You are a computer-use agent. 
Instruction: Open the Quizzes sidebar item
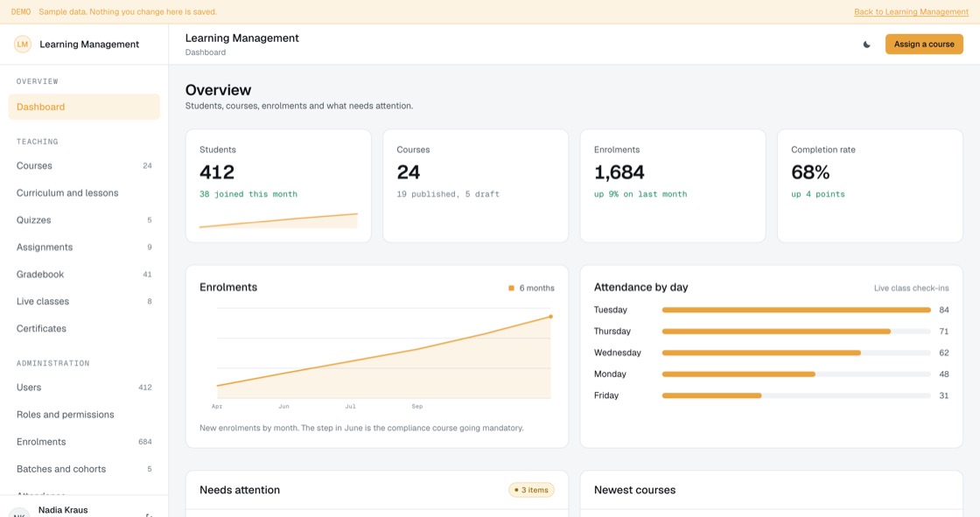click(x=84, y=220)
